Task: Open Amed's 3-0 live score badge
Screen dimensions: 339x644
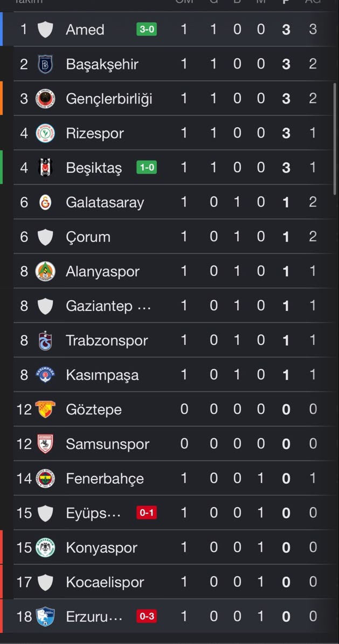Action: click(147, 30)
